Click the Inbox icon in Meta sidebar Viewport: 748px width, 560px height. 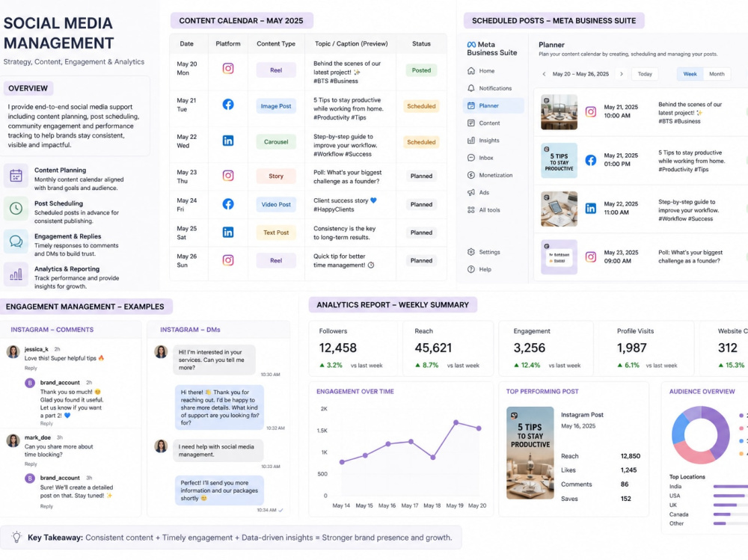470,158
